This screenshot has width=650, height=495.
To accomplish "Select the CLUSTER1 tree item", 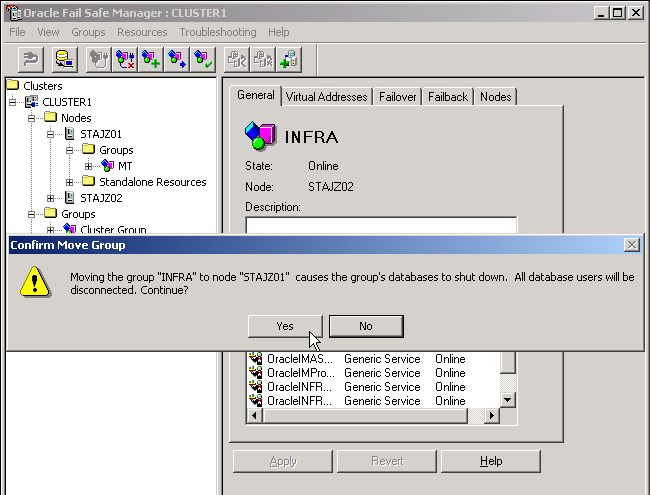I will (x=67, y=102).
